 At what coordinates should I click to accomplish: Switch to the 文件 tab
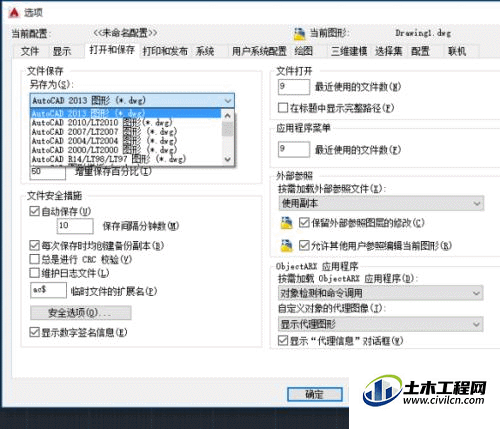[30, 51]
